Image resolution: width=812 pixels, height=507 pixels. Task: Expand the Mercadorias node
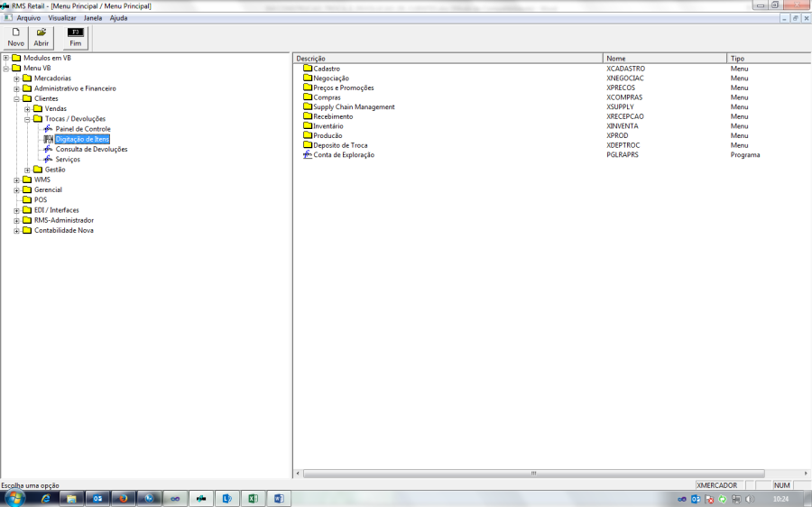16,78
